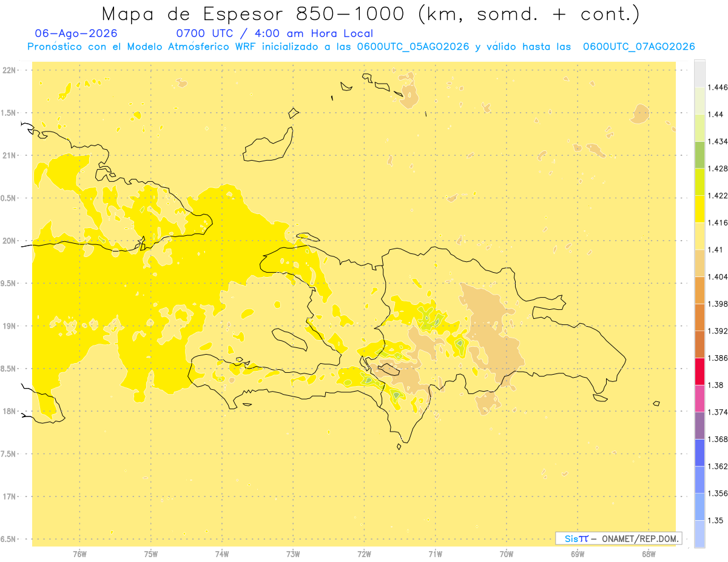This screenshot has height=562, width=728.
Task: Click the 70W longitude axis label
Action: point(507,554)
